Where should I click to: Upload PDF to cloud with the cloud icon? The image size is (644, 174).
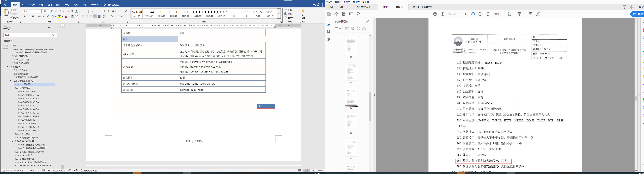[x=336, y=14]
